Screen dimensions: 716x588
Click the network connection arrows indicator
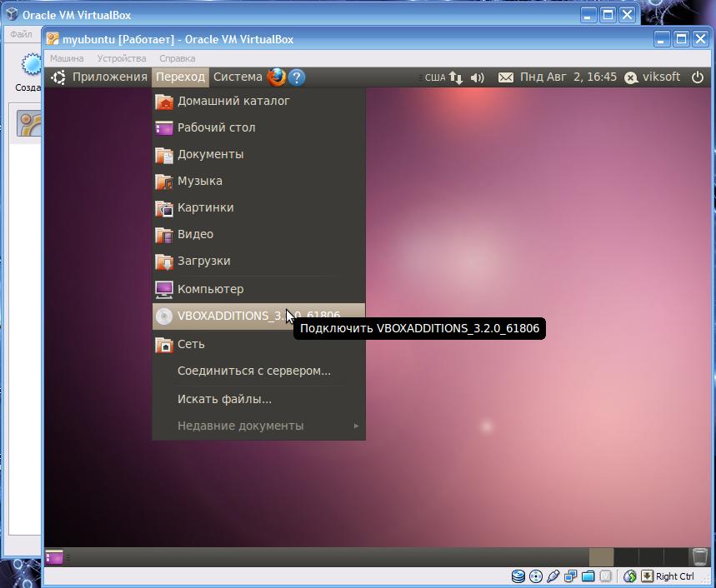click(x=455, y=77)
